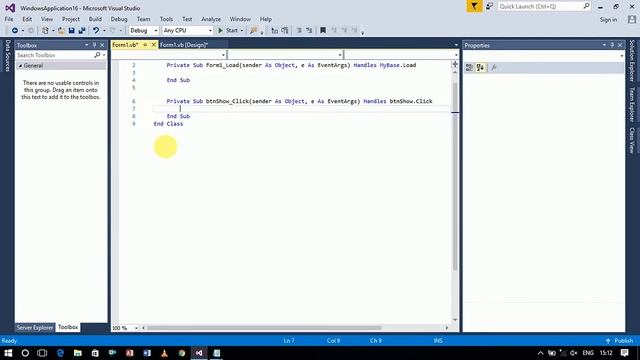Click the Find in Files toolbar icon

point(253,31)
